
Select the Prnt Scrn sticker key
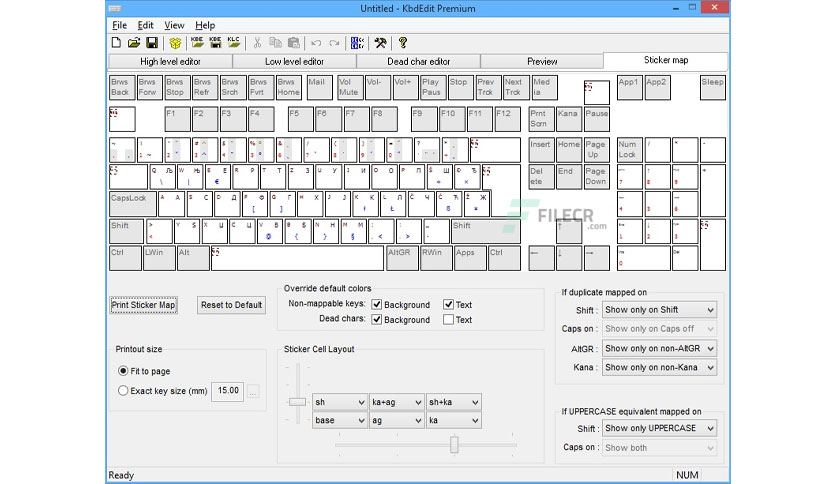[541, 119]
